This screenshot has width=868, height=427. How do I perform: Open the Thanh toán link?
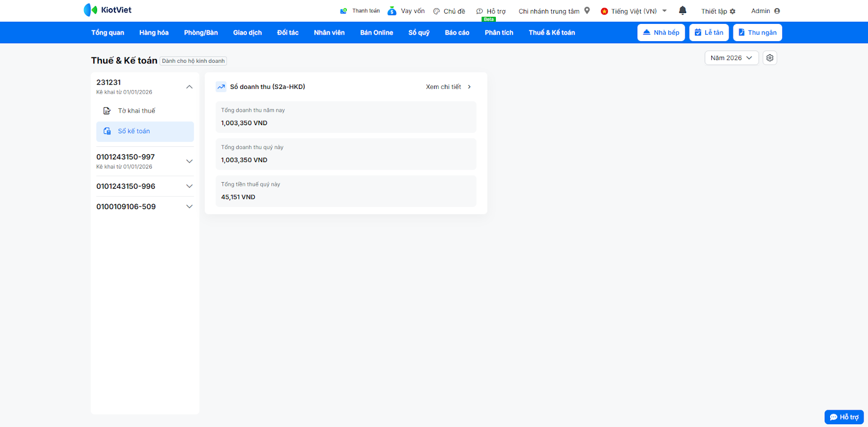pos(366,11)
